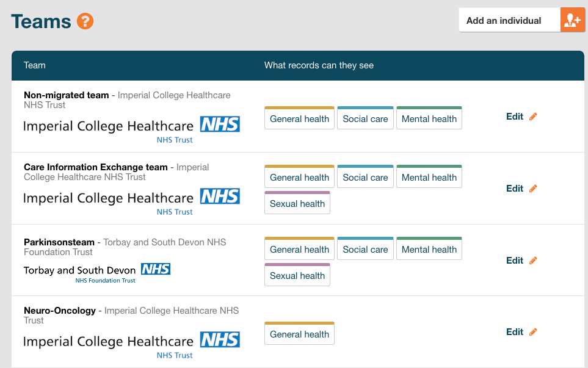Open the Edit link for Neuro-Oncology
Screen dimensions: 588x368
514,331
